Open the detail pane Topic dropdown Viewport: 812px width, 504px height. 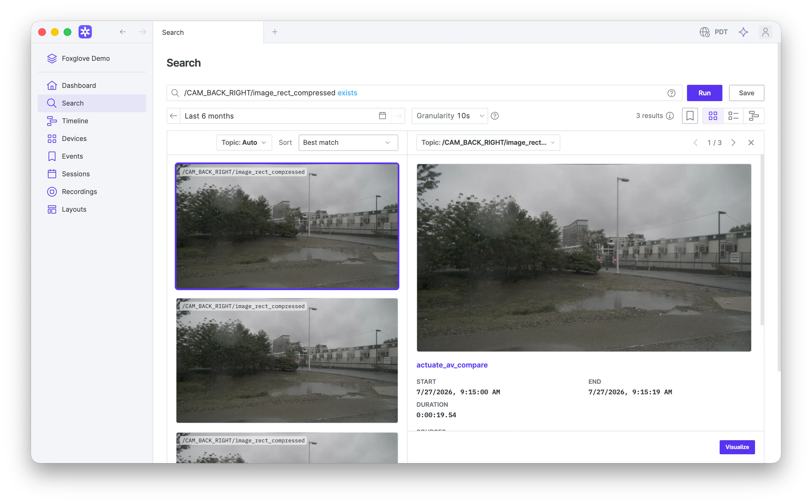(488, 143)
